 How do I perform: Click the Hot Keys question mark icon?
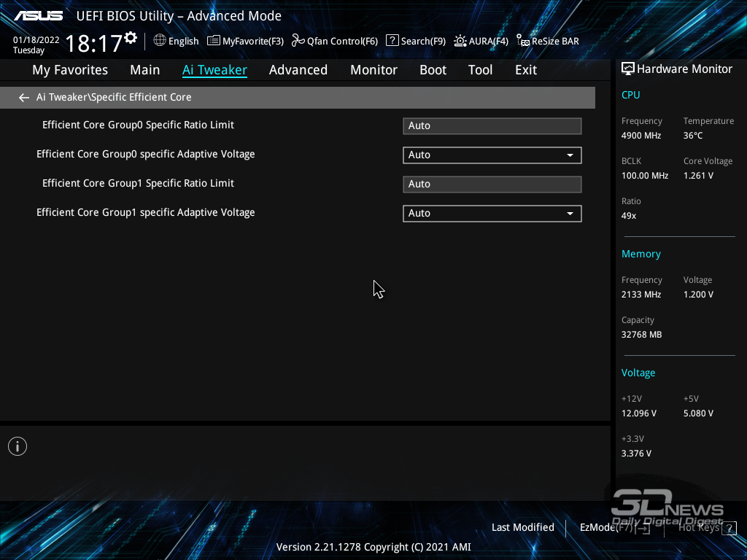(x=729, y=528)
